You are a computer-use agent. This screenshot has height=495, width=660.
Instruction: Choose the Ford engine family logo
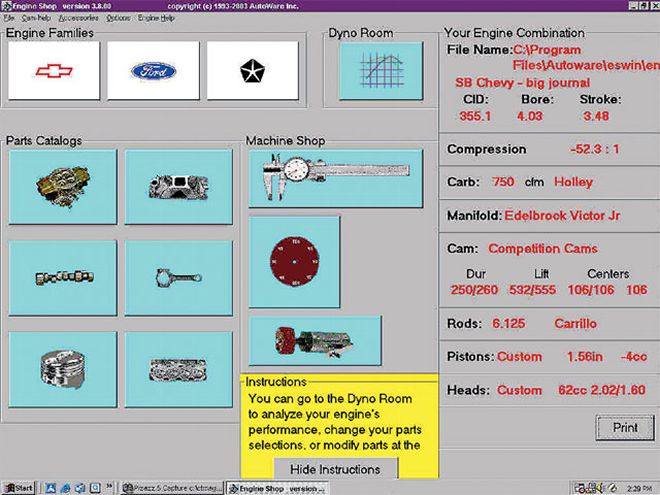(153, 70)
